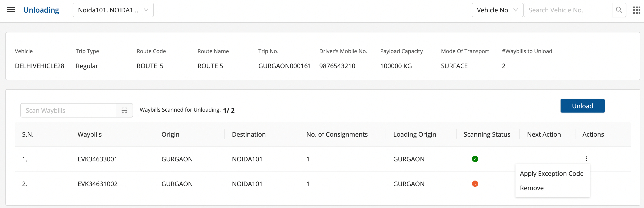Screen dimensions: 644x208
Task: Select waybill EVK34631002 row
Action: click(97, 184)
